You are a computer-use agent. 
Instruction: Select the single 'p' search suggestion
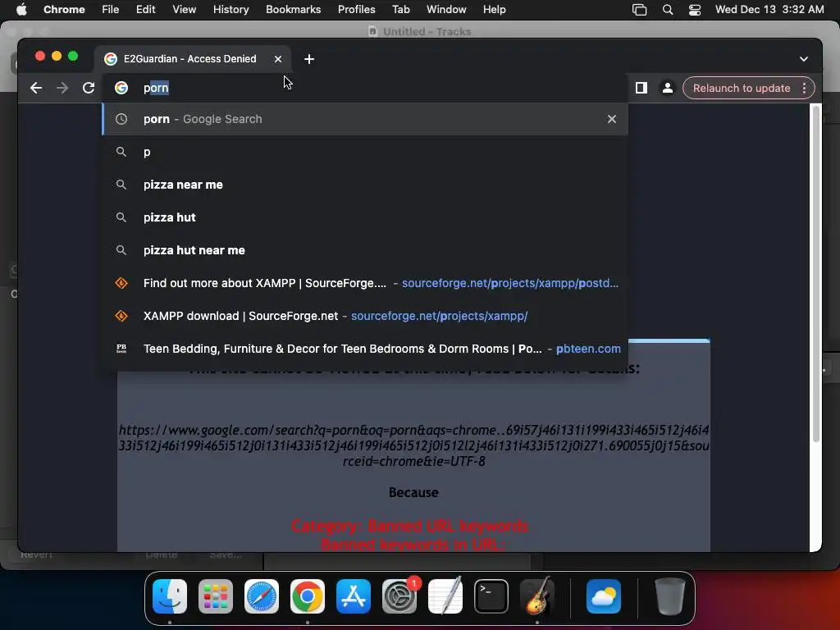pyautogui.click(x=365, y=152)
